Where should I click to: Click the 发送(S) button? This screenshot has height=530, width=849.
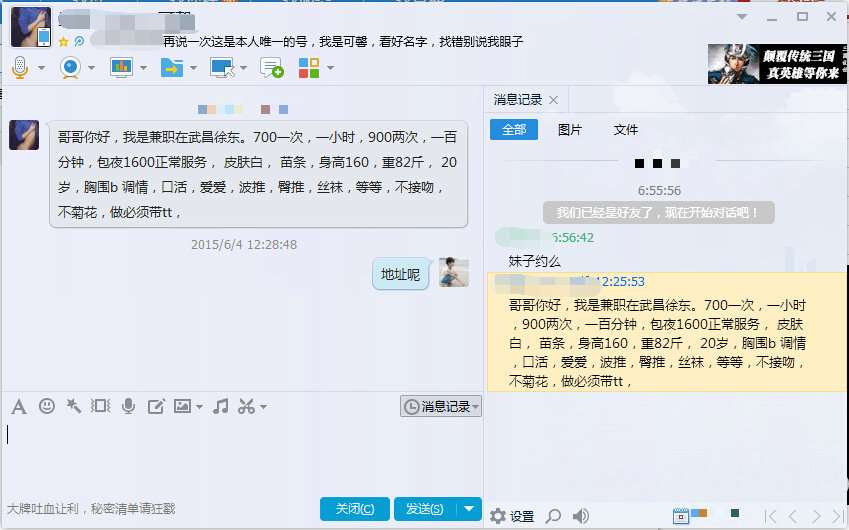point(425,509)
